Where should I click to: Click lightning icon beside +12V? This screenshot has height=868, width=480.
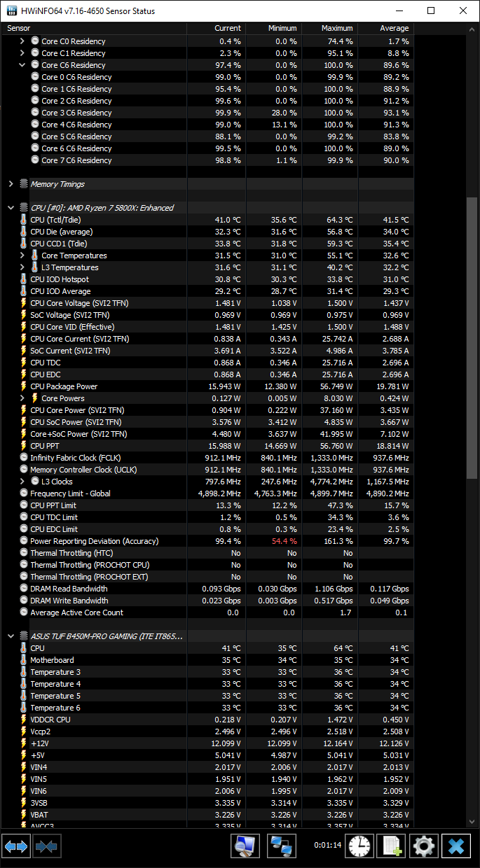(x=24, y=743)
